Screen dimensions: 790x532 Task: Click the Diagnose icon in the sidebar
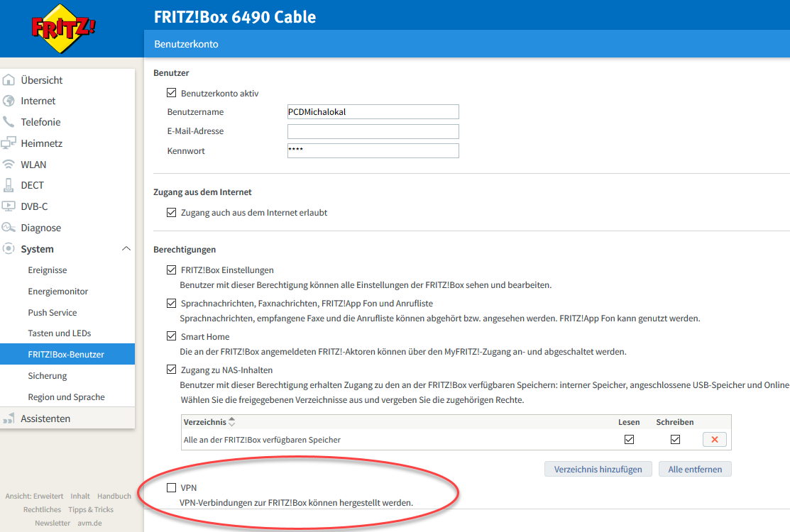coord(9,228)
